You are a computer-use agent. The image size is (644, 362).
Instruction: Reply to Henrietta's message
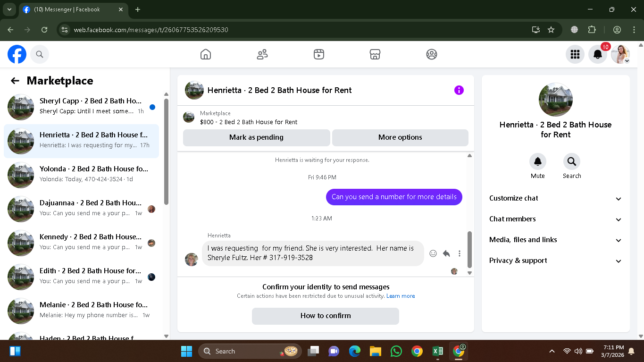446,253
